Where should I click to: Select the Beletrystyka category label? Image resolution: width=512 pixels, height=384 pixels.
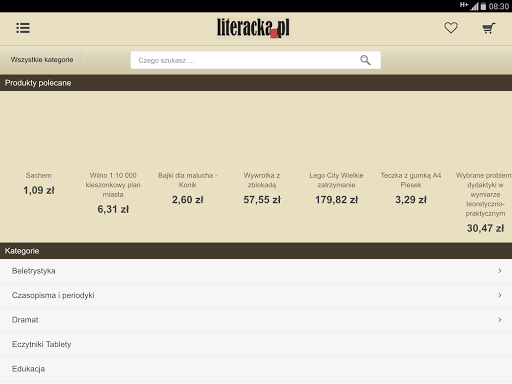coord(34,271)
